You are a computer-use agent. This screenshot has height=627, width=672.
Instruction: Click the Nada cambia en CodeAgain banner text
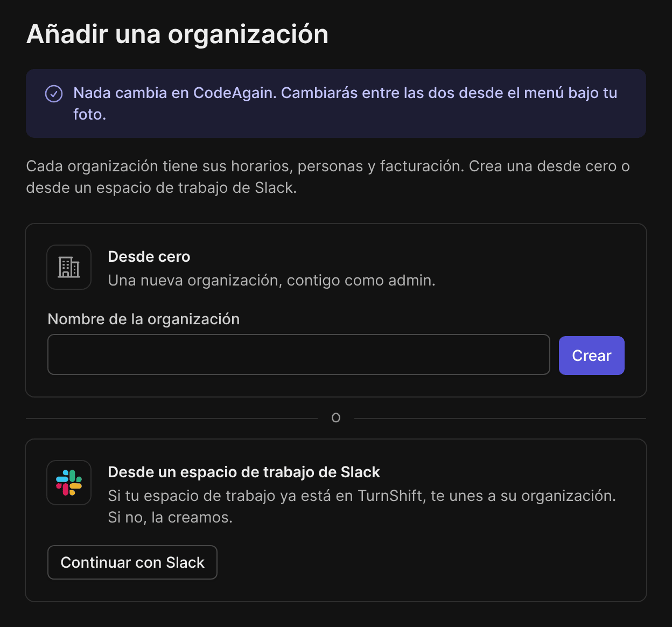tap(345, 103)
